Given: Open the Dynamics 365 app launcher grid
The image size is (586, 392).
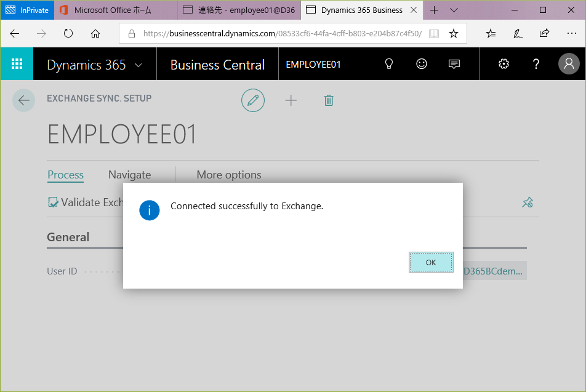Looking at the screenshot, I should click(17, 64).
